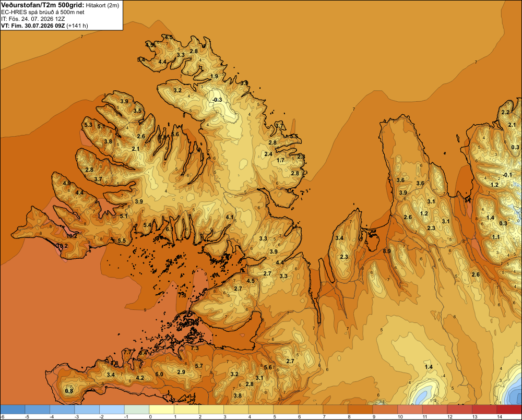
Task: Select the 6.0 temperature label in south
Action: [159, 374]
